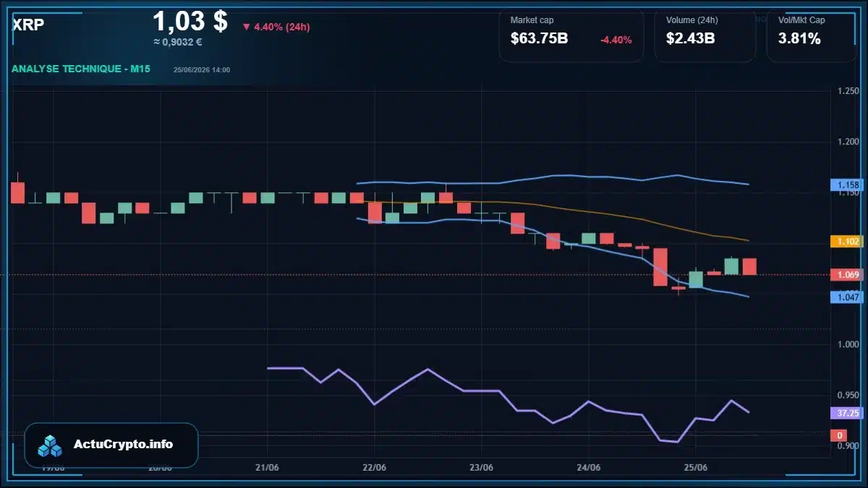Click the Volume (24h) label

tap(692, 20)
